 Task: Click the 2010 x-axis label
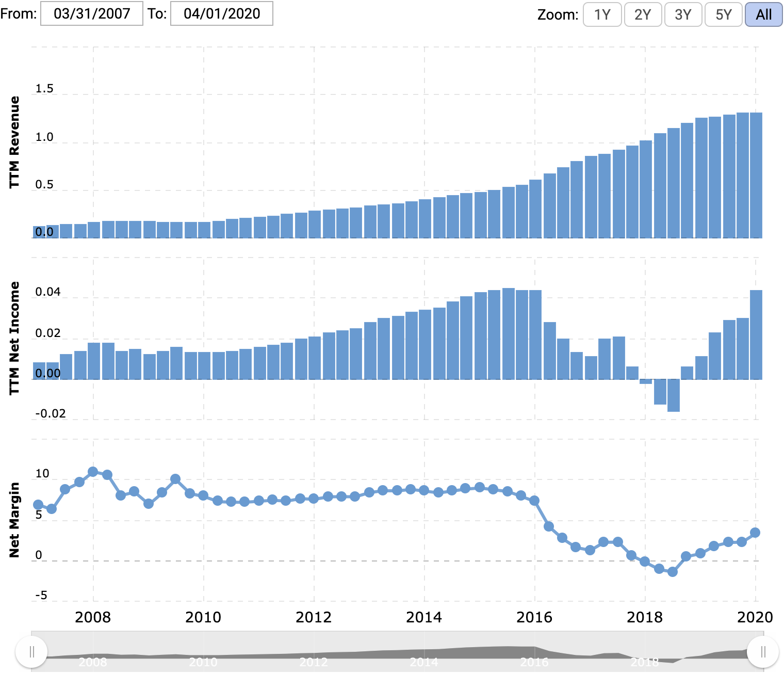tap(203, 617)
